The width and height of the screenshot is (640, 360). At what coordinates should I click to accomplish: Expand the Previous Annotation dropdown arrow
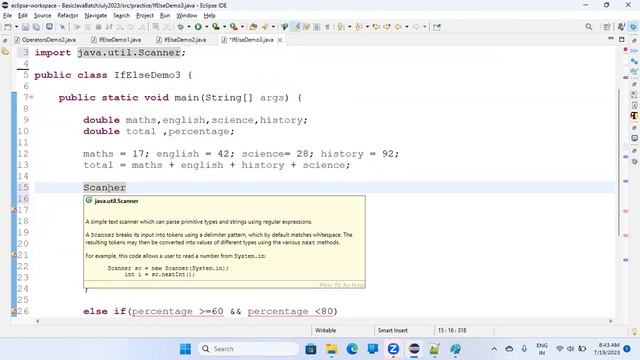(367, 27)
